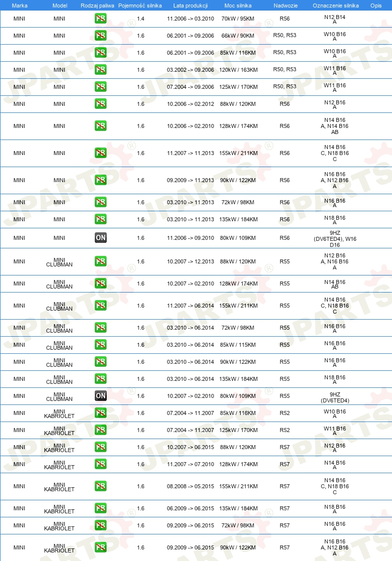The image size is (392, 561).
Task: Click the petrol icon for MINI R56 128kW / 174KM
Action: point(100,125)
